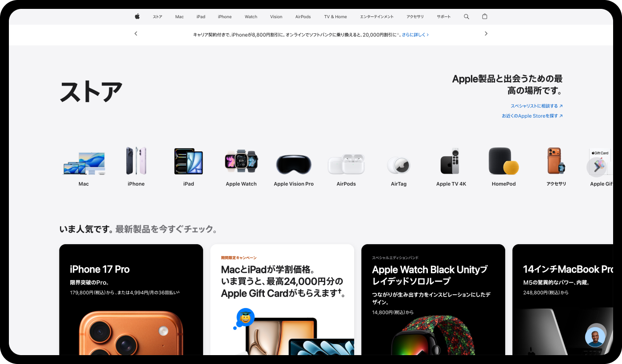Click the Apple logo in navigation bar
The width and height of the screenshot is (622, 364).
(137, 16)
